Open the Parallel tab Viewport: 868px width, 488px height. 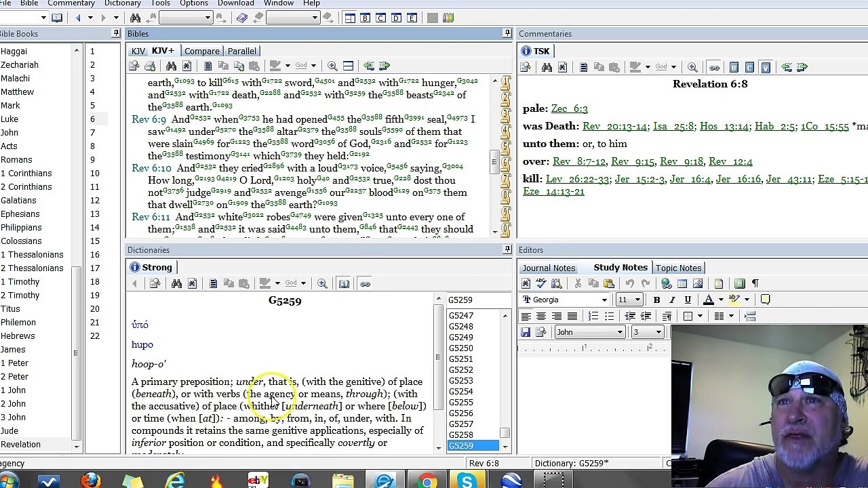pyautogui.click(x=242, y=51)
